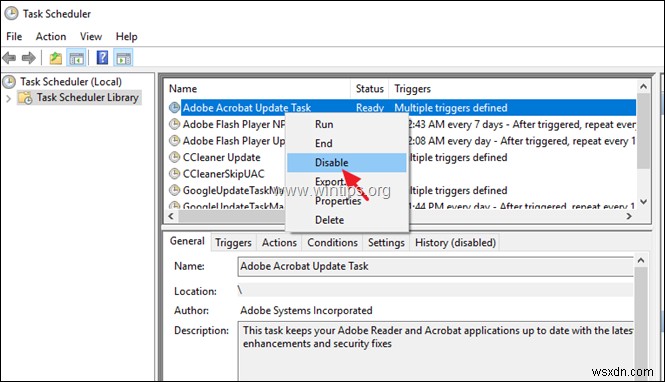Viewport: 665px width, 382px height.
Task: Choose Disable from the context menu
Action: [x=346, y=162]
